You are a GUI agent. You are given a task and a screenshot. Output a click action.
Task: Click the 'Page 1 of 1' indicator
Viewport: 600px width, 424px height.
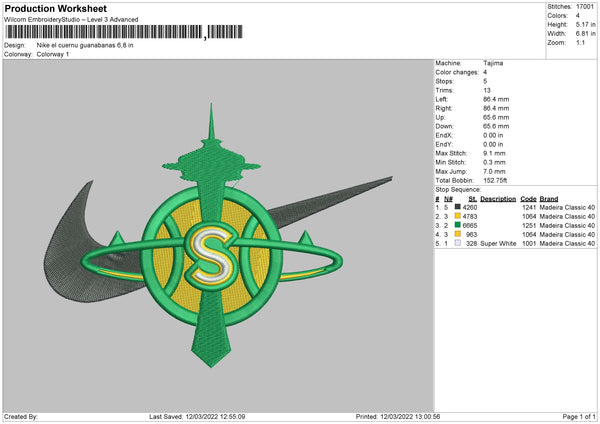click(579, 417)
